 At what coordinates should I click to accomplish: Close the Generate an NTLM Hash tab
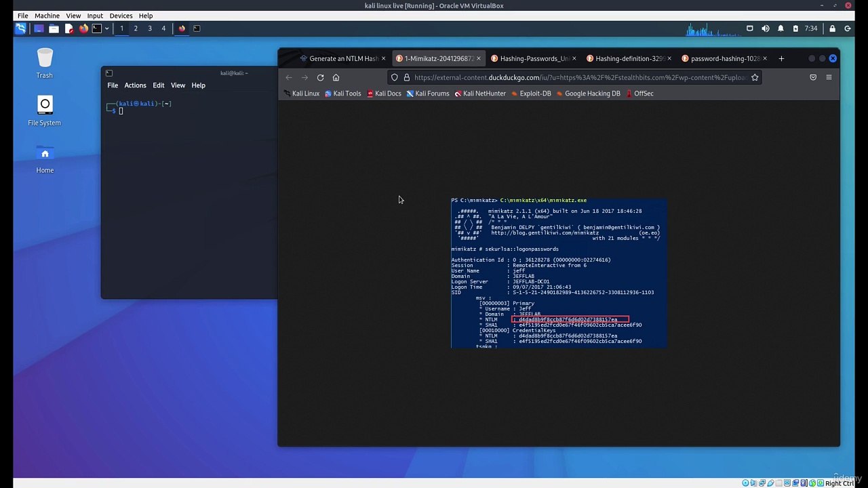[x=383, y=58]
